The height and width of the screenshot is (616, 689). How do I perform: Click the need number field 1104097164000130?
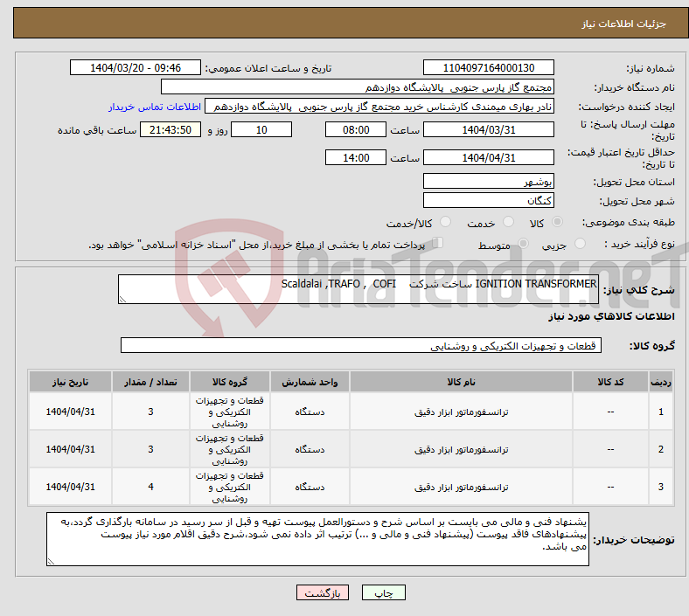tap(488, 68)
